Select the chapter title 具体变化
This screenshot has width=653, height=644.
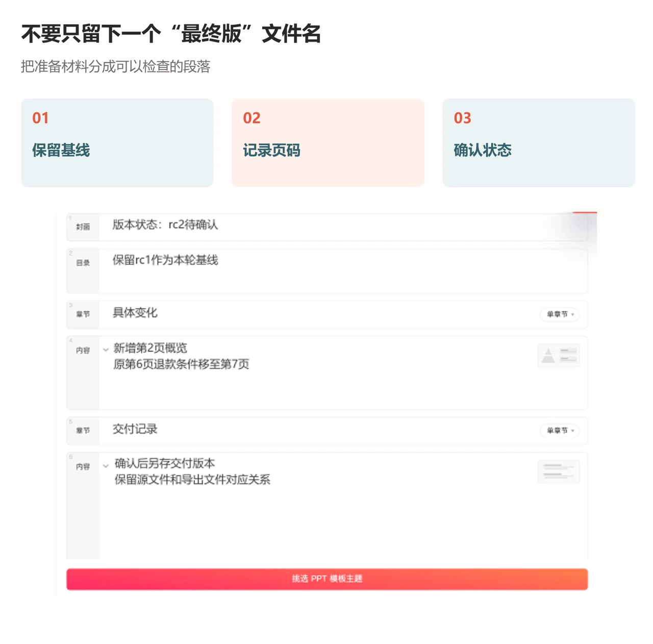click(135, 313)
